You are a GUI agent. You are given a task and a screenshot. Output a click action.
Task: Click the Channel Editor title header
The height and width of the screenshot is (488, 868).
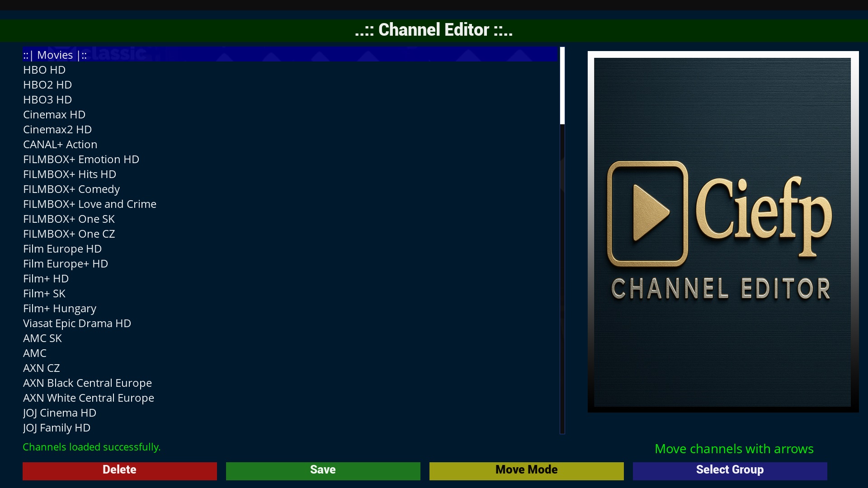434,30
